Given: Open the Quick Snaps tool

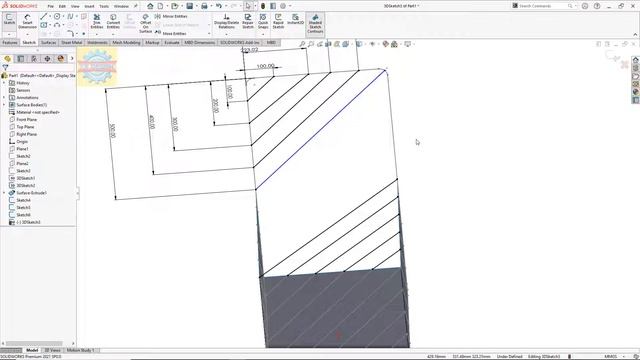Looking at the screenshot, I should [263, 21].
